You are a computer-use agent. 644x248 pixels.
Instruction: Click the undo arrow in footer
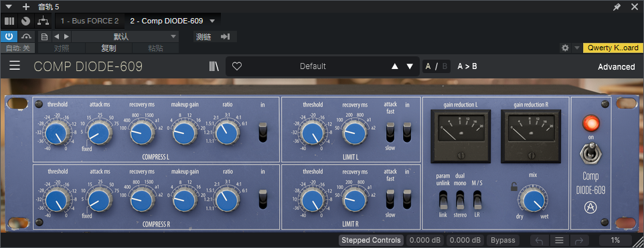pos(540,241)
